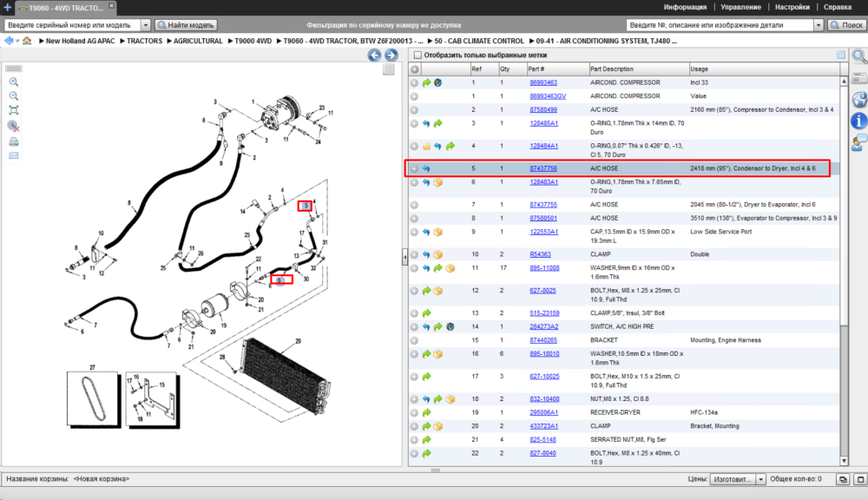Open part number link 627-8025
The image size is (868, 500).
pyautogui.click(x=542, y=291)
